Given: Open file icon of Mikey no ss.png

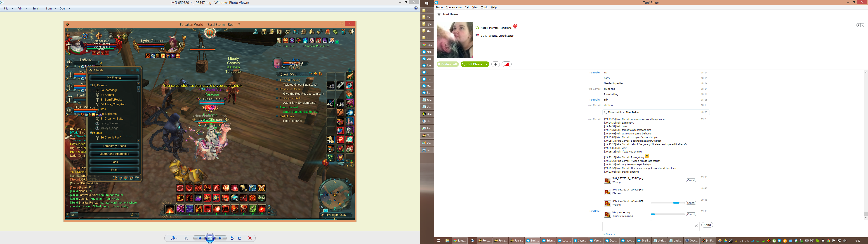Looking at the screenshot, I should point(607,215).
